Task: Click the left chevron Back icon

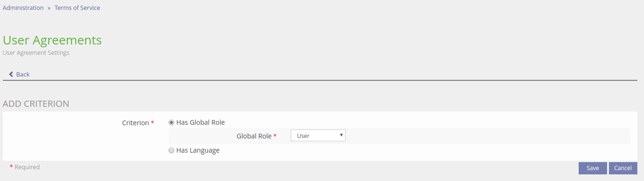Action: (x=11, y=74)
